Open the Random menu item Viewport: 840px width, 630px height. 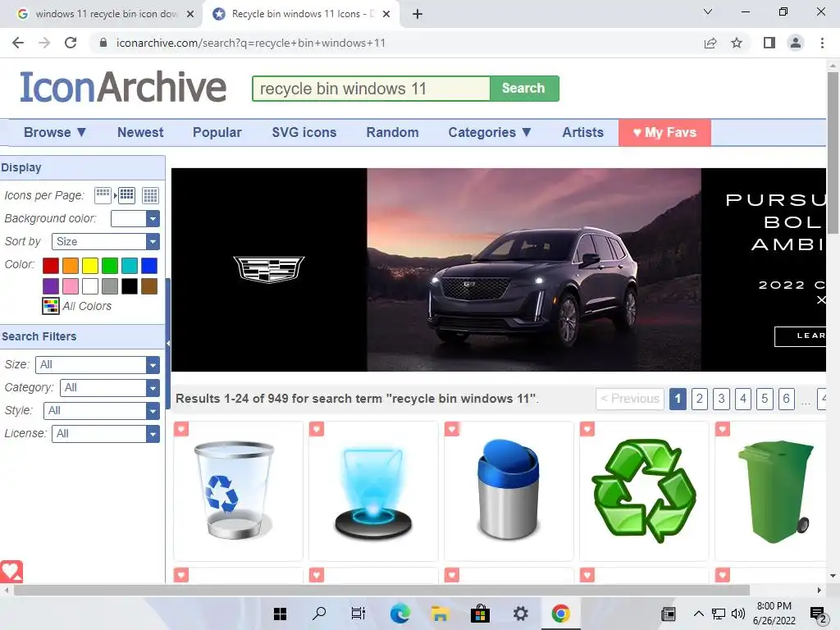point(393,132)
